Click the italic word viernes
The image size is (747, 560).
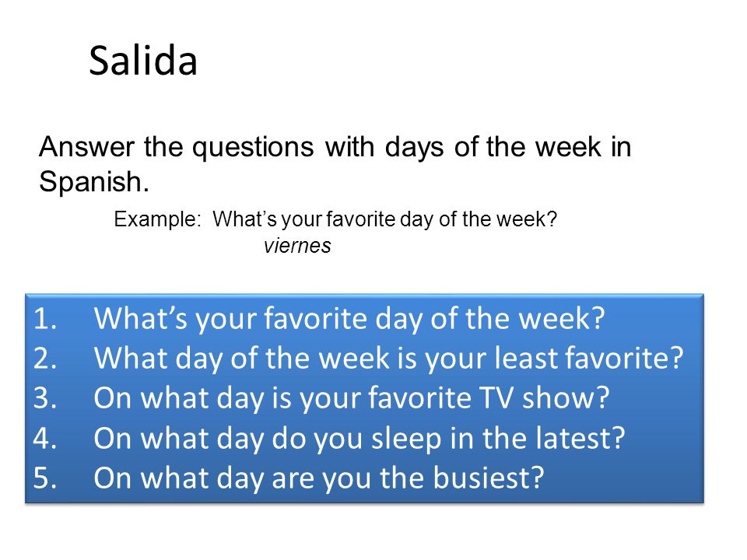click(x=297, y=247)
